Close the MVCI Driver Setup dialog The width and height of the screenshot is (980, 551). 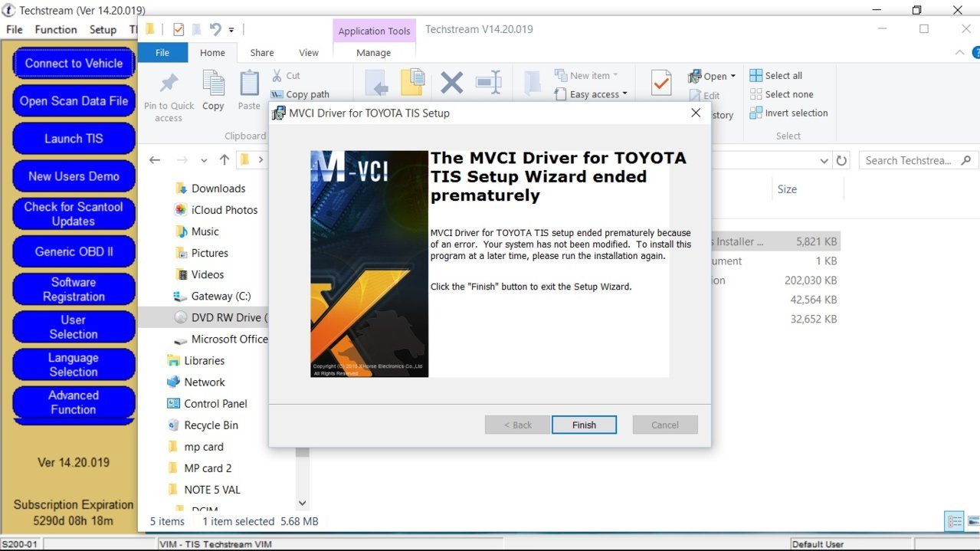point(696,113)
